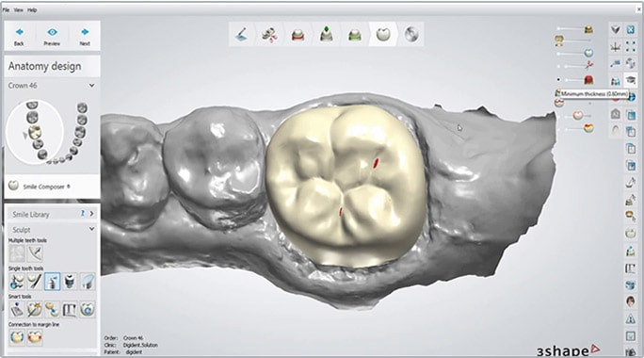The width and height of the screenshot is (644, 358).
Task: Click the red thin spot near crown groove
Action: tap(376, 163)
